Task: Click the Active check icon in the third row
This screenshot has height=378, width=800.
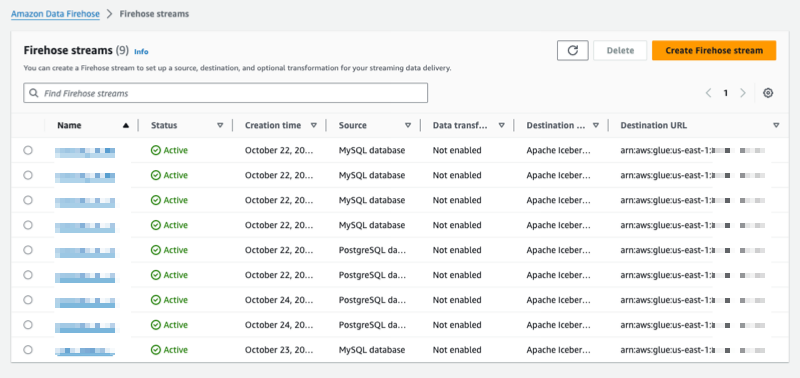Action: [x=156, y=200]
